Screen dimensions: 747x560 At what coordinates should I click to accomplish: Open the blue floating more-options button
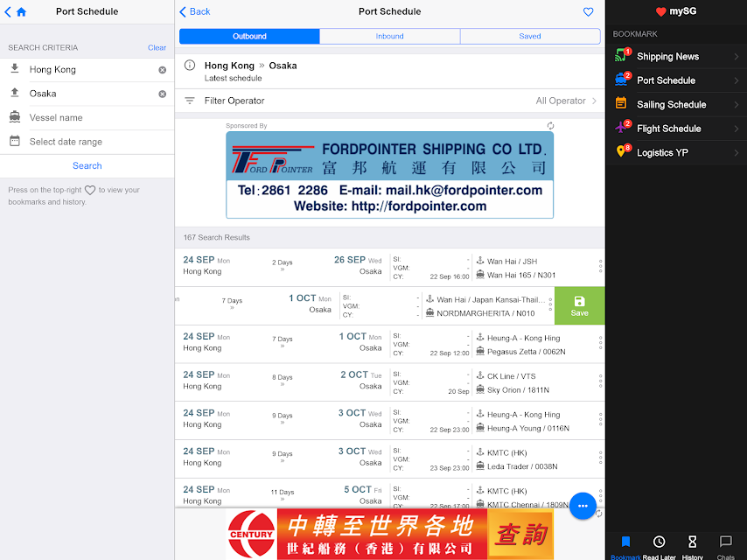(583, 506)
